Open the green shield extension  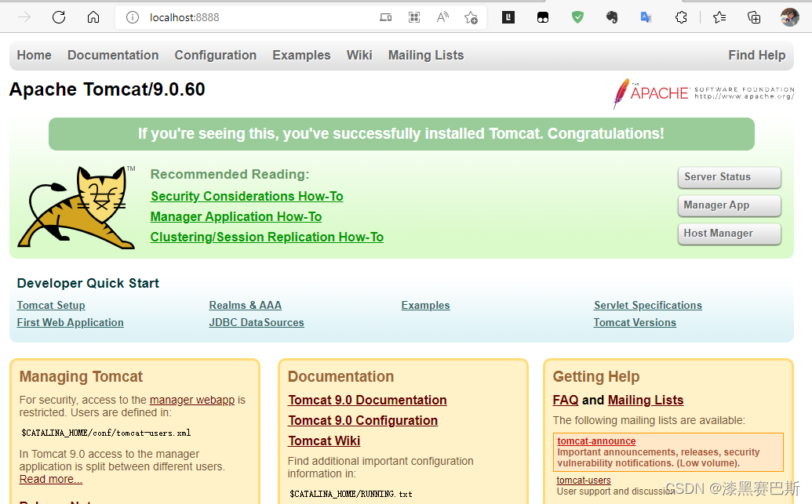click(577, 17)
